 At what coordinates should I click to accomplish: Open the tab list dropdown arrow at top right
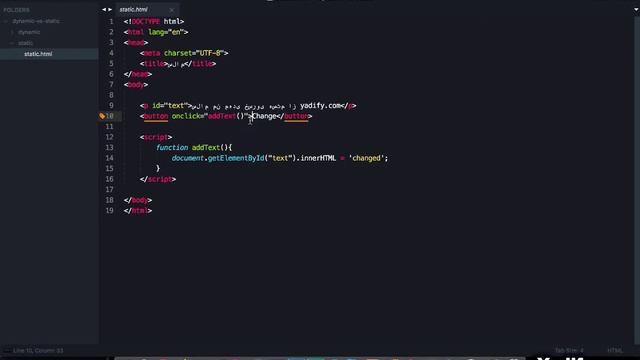click(x=636, y=9)
